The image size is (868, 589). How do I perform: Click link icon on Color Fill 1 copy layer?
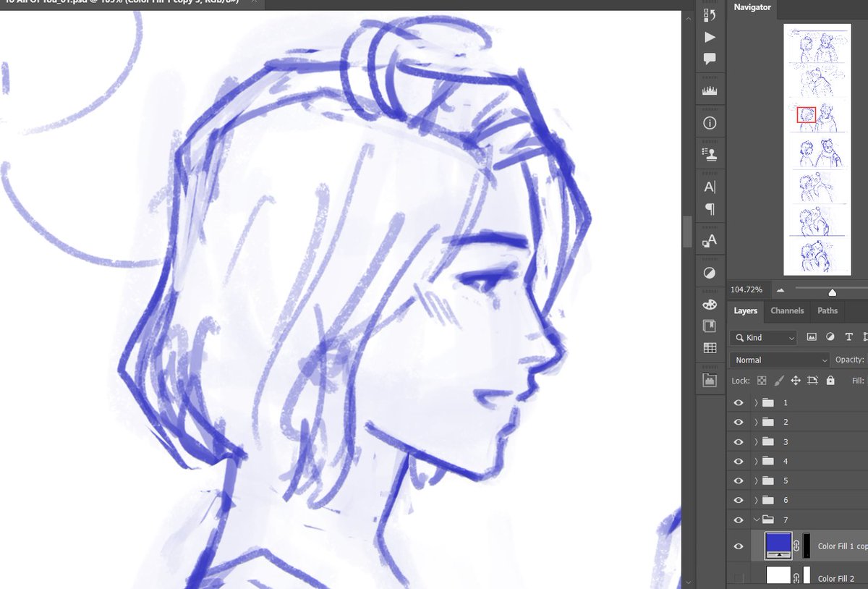pyautogui.click(x=796, y=547)
